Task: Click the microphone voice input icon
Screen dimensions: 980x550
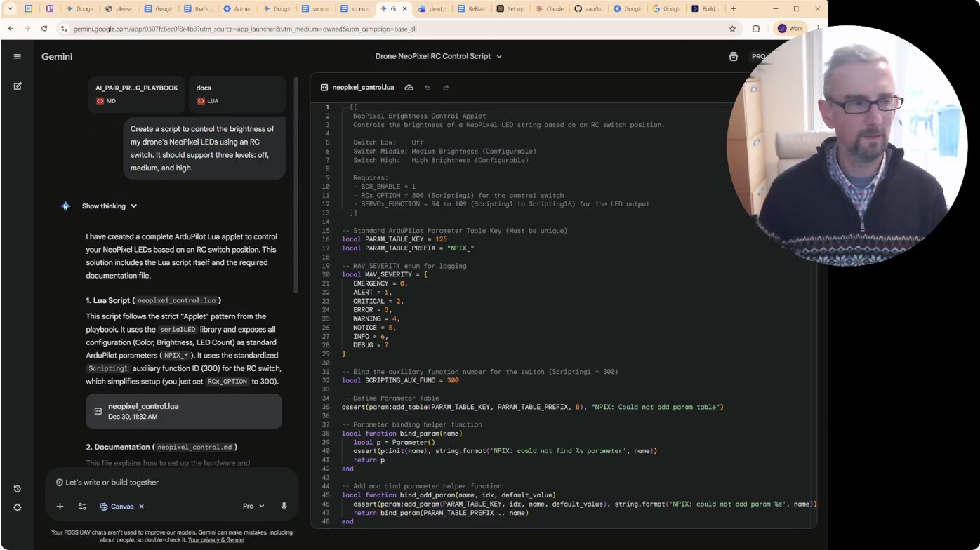Action: coord(284,506)
